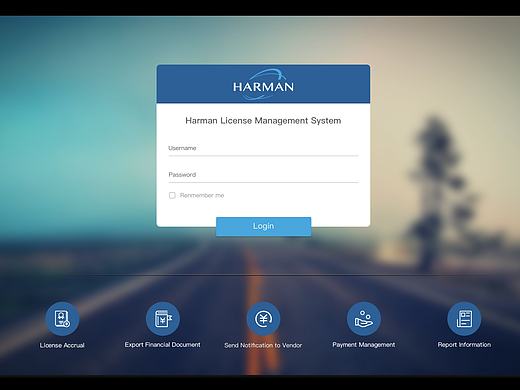This screenshot has width=520, height=390.
Task: Click the Export Financial Document label
Action: point(163,345)
